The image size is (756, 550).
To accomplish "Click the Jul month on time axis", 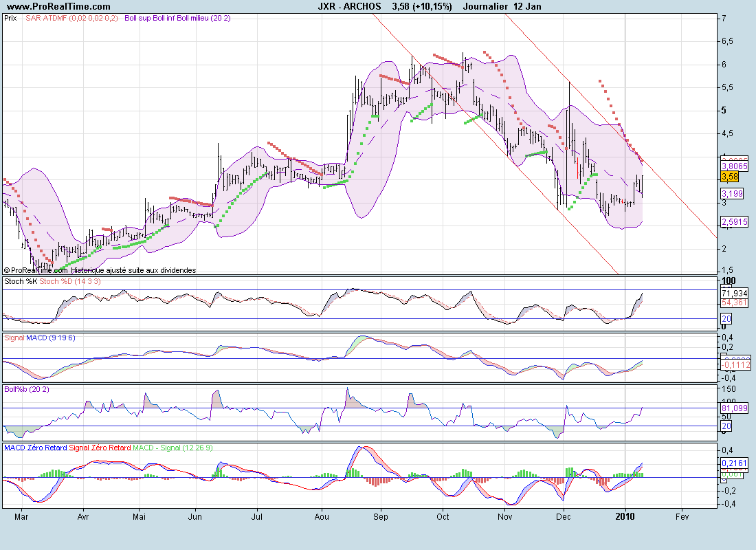I will (257, 517).
